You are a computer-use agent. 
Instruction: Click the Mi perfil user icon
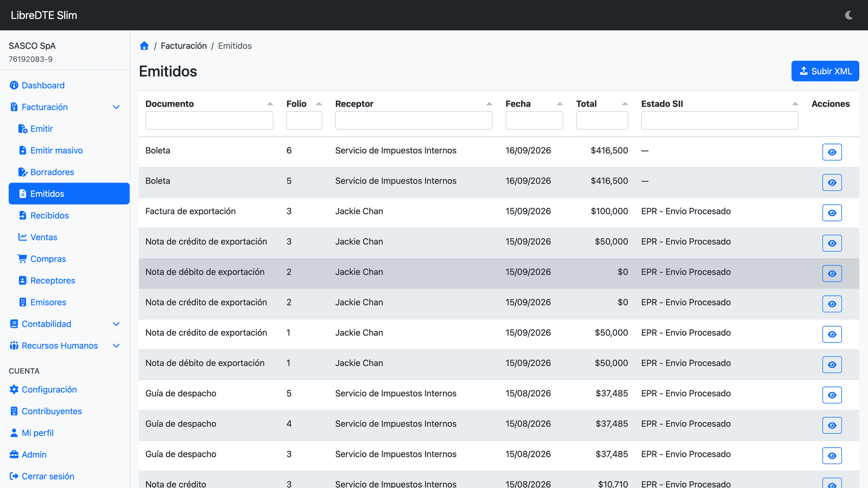(14, 433)
